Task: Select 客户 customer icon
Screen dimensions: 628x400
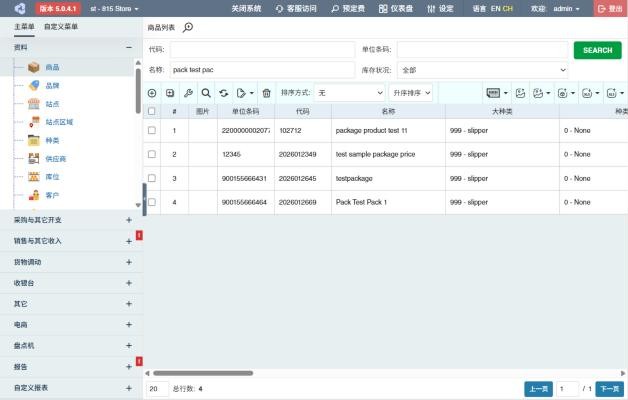Action: [34, 195]
